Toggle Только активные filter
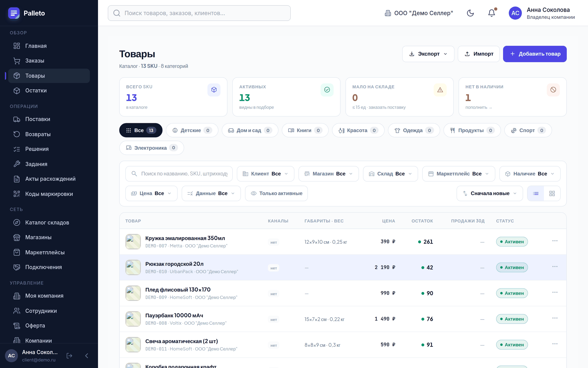The height and width of the screenshot is (368, 588). [x=276, y=193]
